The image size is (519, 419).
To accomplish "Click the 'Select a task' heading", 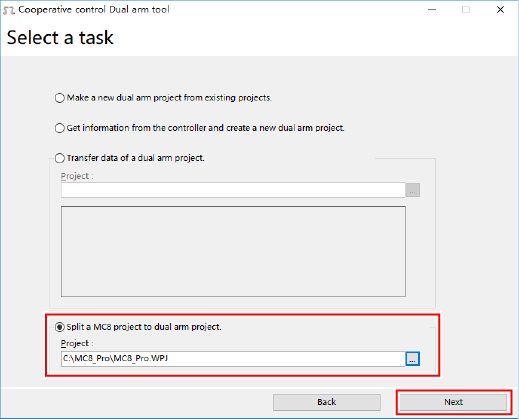I will click(60, 37).
